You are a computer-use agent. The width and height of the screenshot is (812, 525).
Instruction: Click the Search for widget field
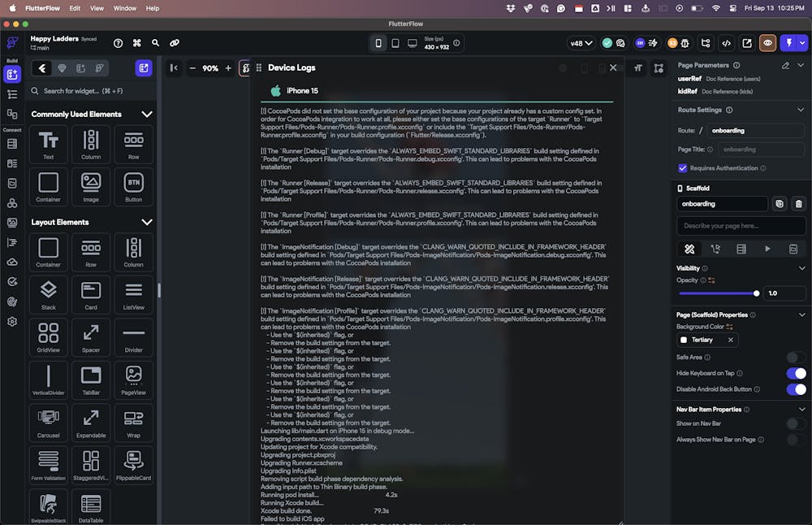(91, 91)
